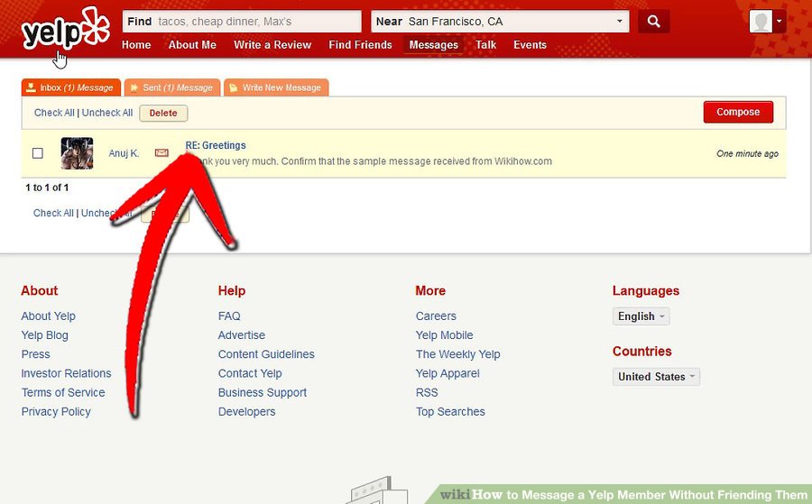Open the English language dropdown

click(x=641, y=316)
